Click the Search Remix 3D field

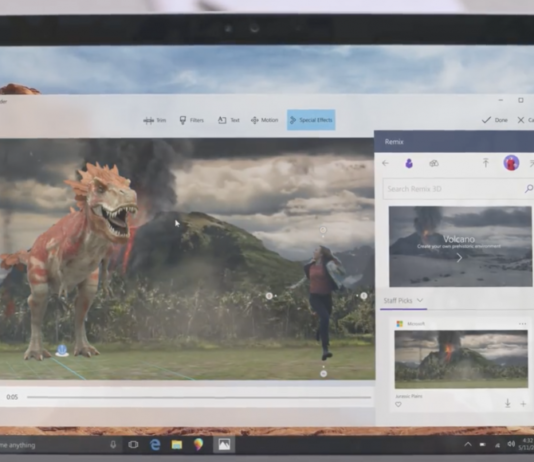coord(458,189)
